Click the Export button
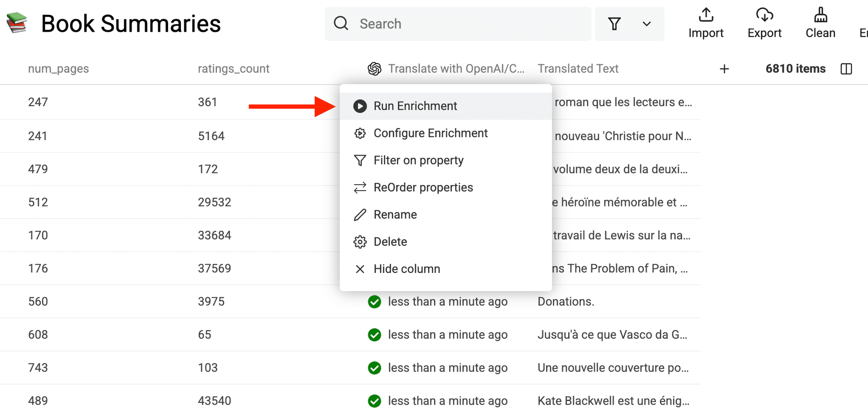This screenshot has width=868, height=416. 764,22
